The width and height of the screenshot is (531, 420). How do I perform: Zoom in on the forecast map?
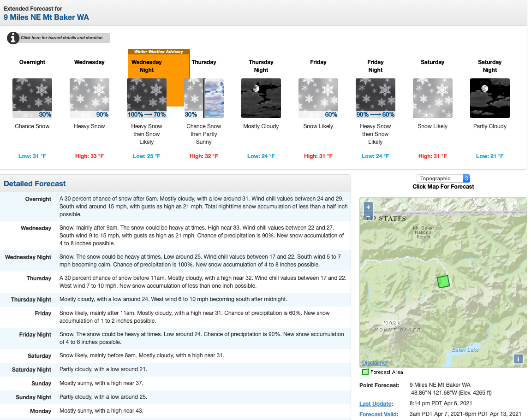368,207
